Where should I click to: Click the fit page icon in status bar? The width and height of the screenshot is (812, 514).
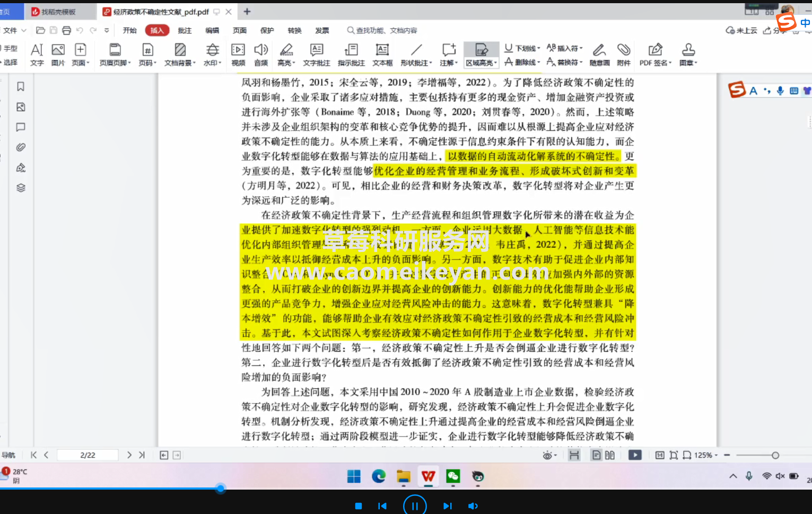674,455
